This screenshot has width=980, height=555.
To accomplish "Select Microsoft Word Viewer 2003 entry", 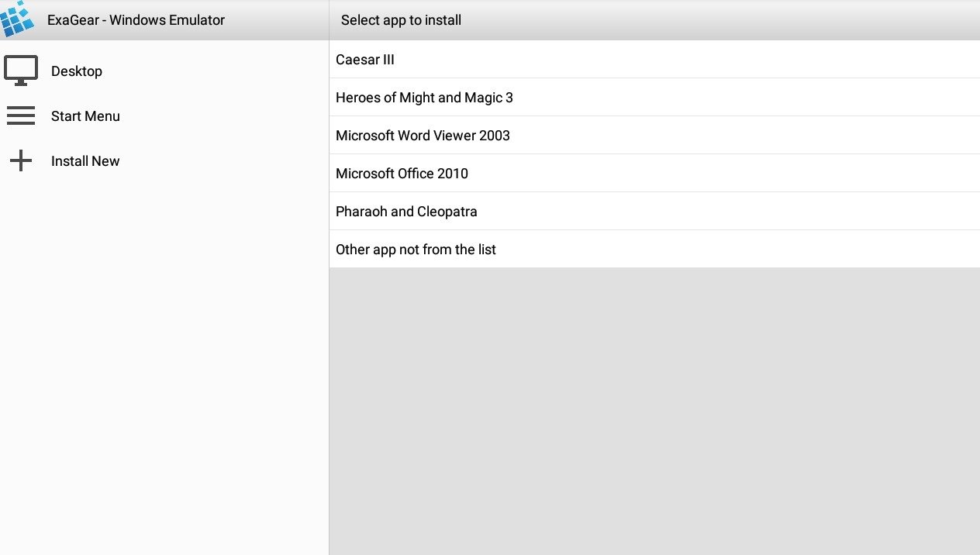I will pos(654,136).
